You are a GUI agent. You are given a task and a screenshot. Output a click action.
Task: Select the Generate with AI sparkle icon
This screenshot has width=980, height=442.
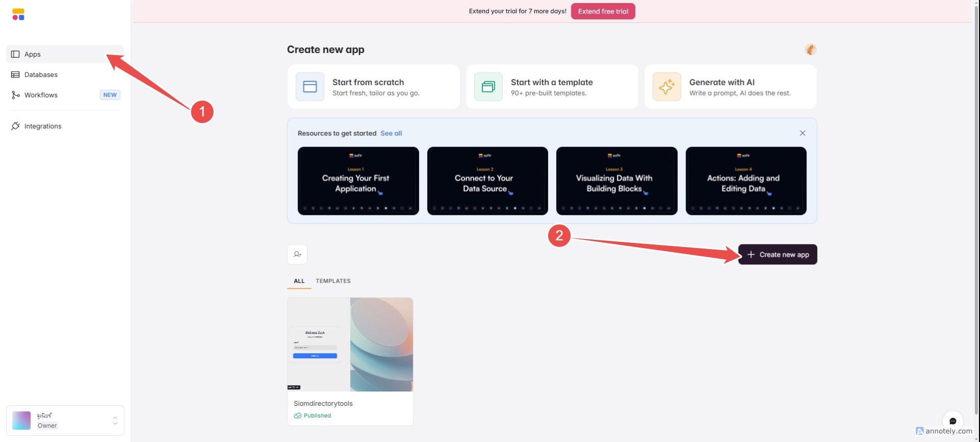pos(667,87)
